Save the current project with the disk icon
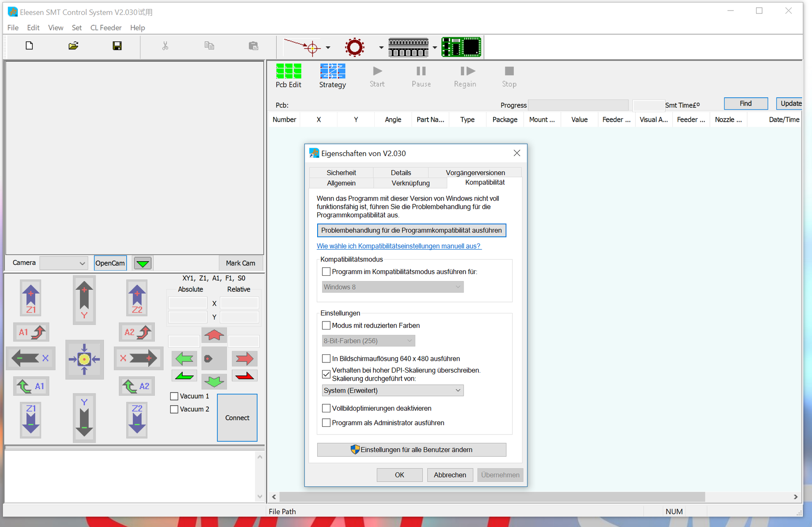The height and width of the screenshot is (527, 812). pyautogui.click(x=117, y=46)
